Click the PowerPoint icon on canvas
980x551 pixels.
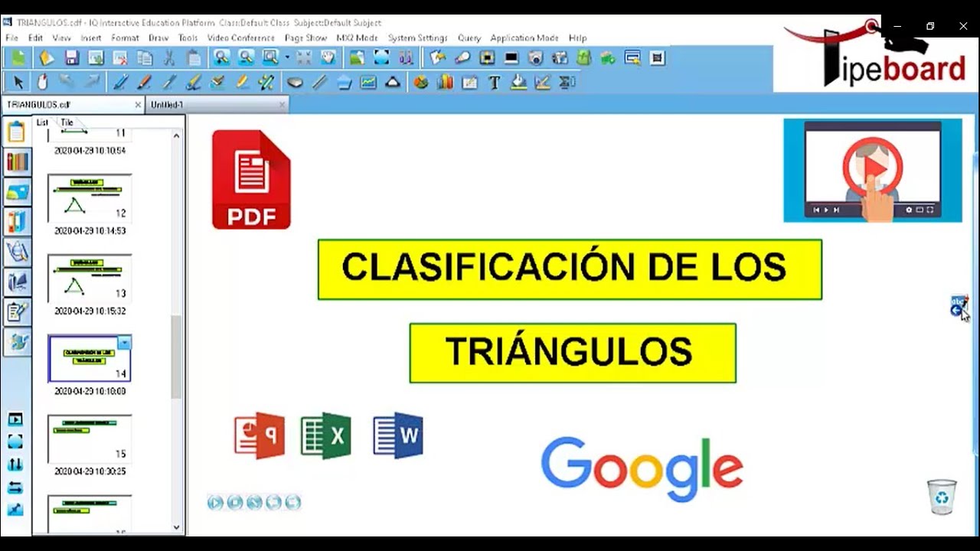pyautogui.click(x=260, y=436)
